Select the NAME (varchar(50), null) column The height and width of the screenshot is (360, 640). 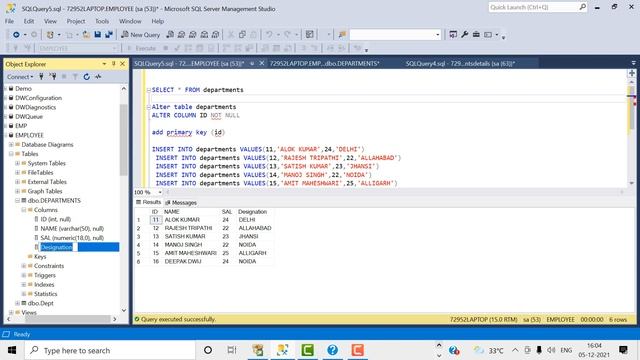pos(72,229)
